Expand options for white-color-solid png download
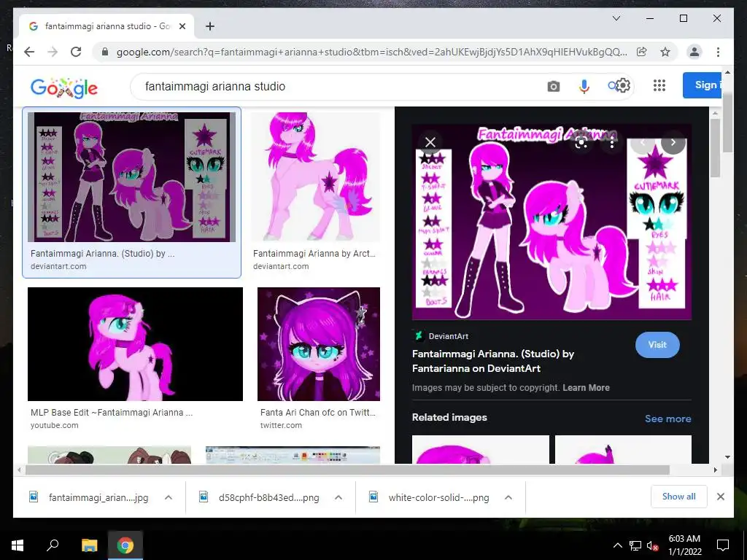Viewport: 747px width, 560px height. coord(508,497)
